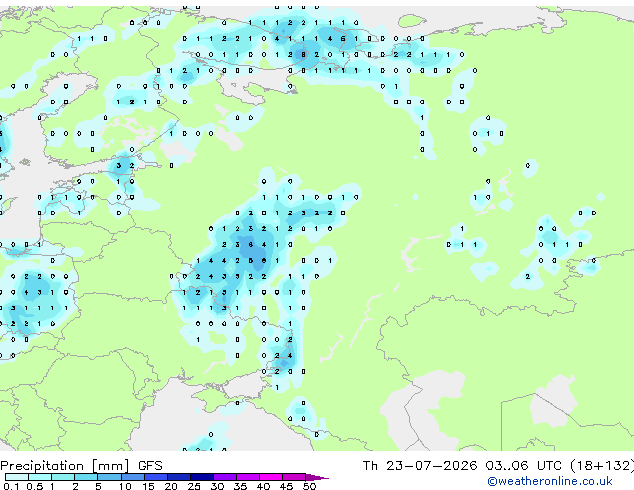The width and height of the screenshot is (634, 490).
Task: Click the '15' legend label
Action: (148, 486)
